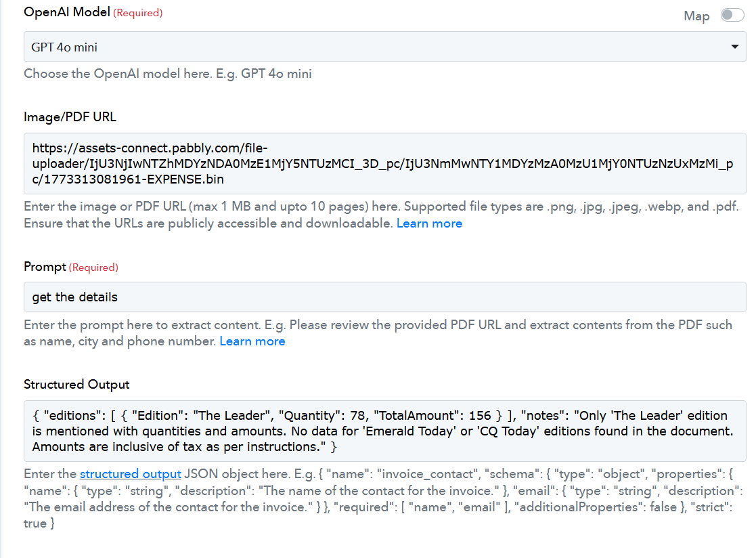Click the dropdown caret arrow for GPT 4o mini
The image size is (756, 558).
(x=734, y=47)
